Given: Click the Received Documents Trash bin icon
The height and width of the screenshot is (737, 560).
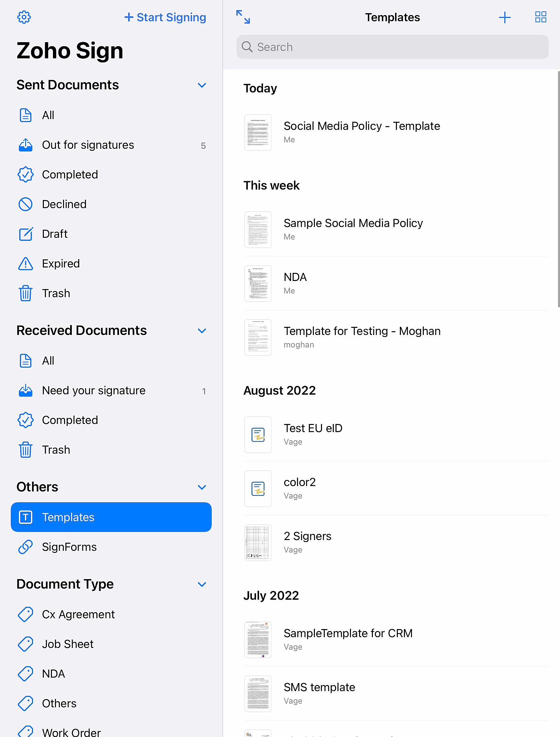Looking at the screenshot, I should tap(26, 450).
